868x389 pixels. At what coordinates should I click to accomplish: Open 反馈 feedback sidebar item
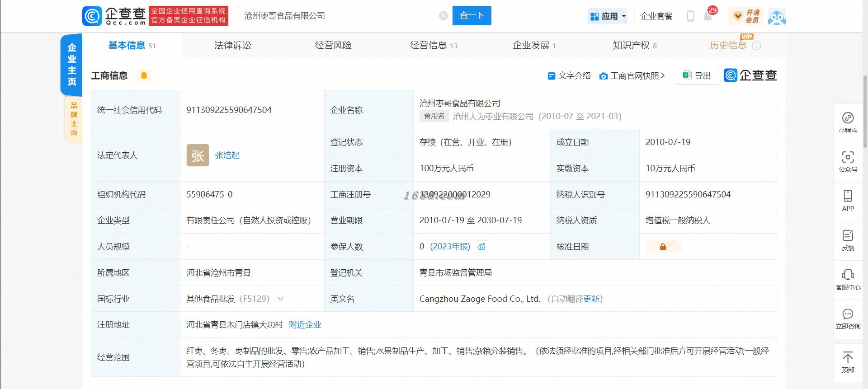848,240
